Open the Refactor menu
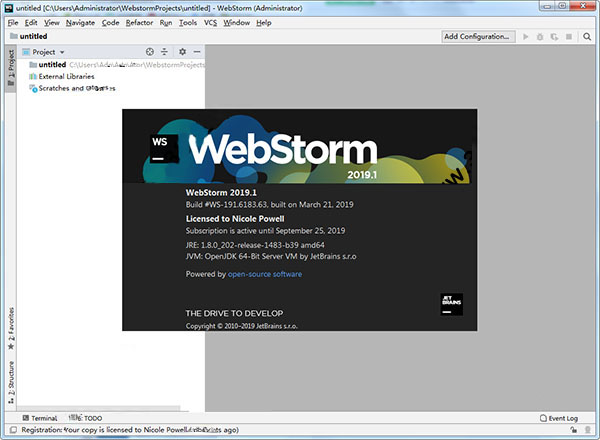This screenshot has width=600, height=440. tap(139, 23)
